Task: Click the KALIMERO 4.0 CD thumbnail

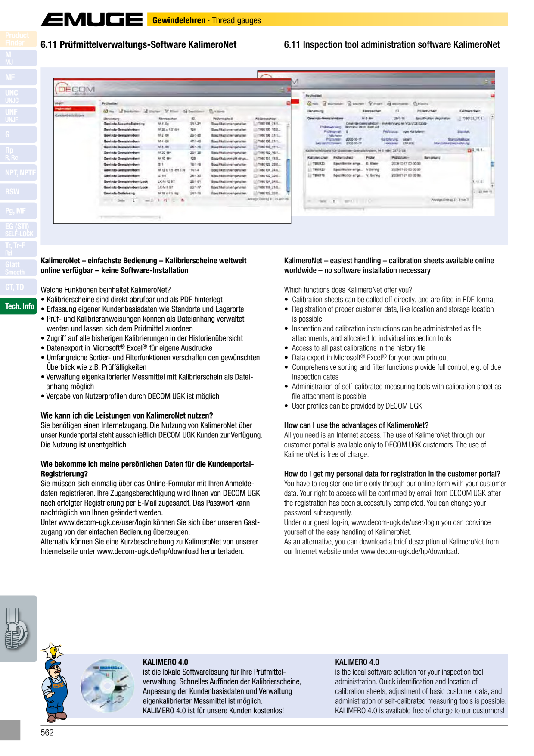Action: pyautogui.click(x=107, y=685)
